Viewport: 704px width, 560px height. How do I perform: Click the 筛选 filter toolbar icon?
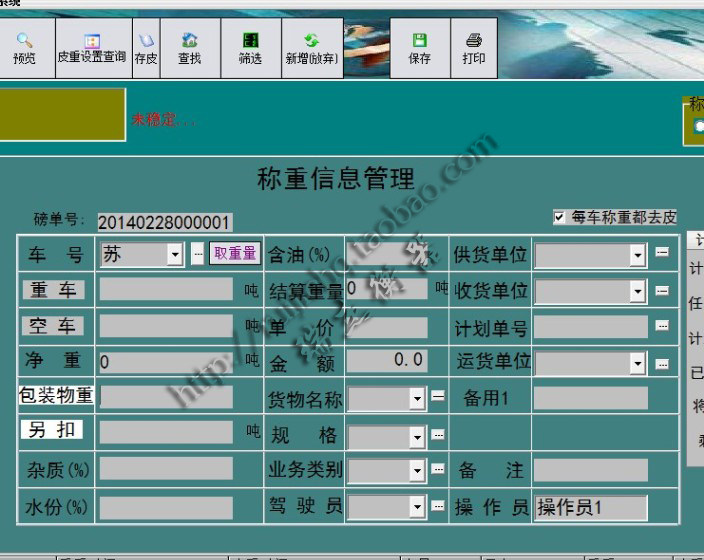coord(250,48)
